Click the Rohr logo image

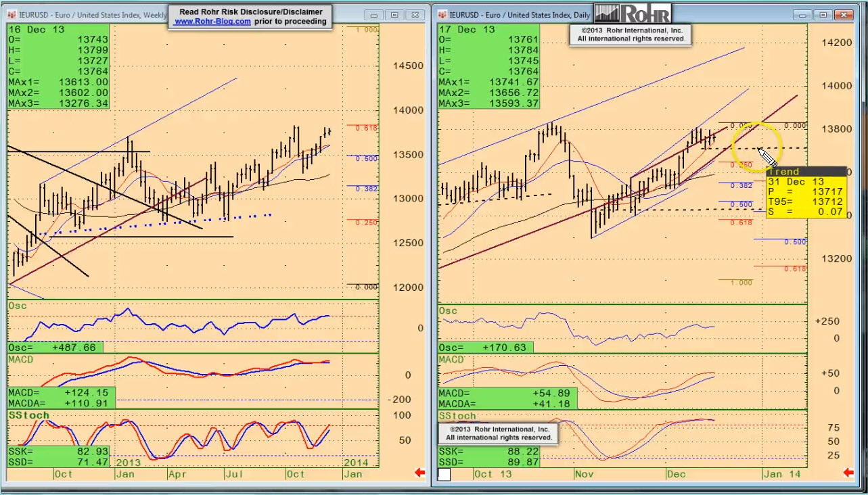[632, 14]
